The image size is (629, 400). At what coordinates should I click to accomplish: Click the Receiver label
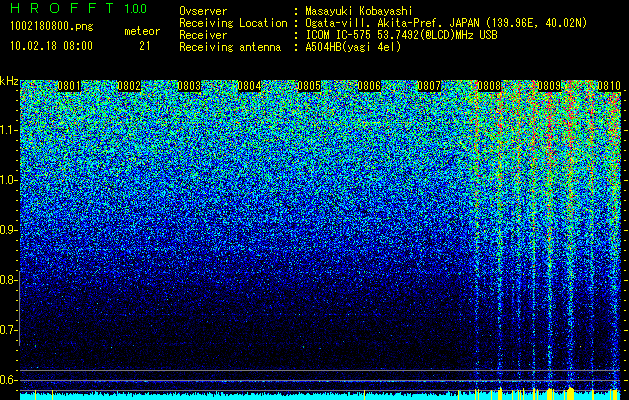203,35
